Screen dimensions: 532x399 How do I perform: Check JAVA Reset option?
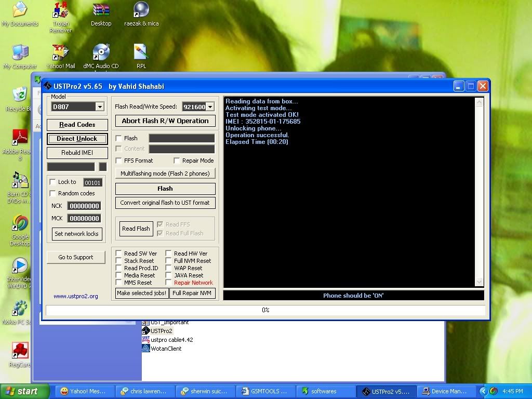(x=169, y=275)
